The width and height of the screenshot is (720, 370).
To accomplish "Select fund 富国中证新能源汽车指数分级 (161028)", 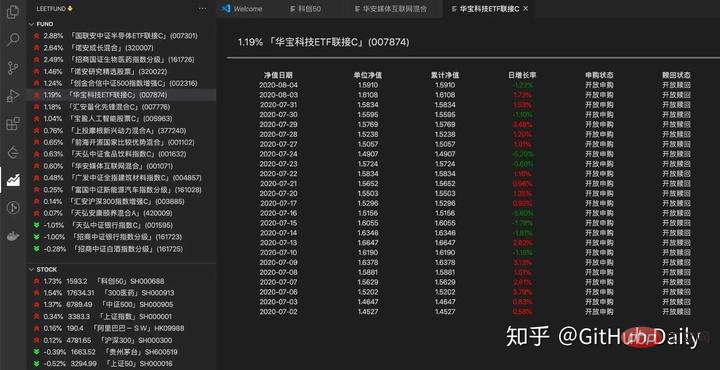I will tap(122, 190).
